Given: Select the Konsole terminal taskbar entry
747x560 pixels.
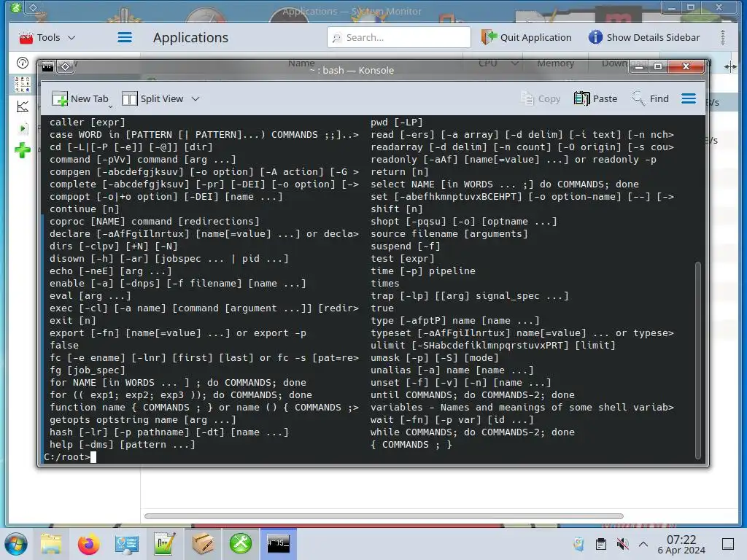Looking at the screenshot, I should [x=278, y=544].
